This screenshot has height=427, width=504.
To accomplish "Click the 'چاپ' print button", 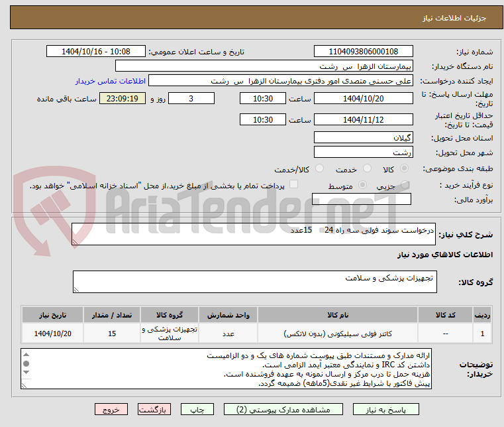I will pos(197,409).
